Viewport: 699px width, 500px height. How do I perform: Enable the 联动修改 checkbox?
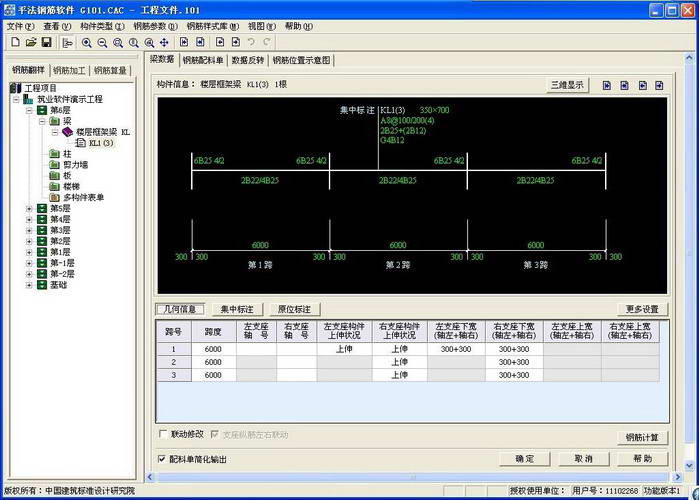[x=164, y=435]
